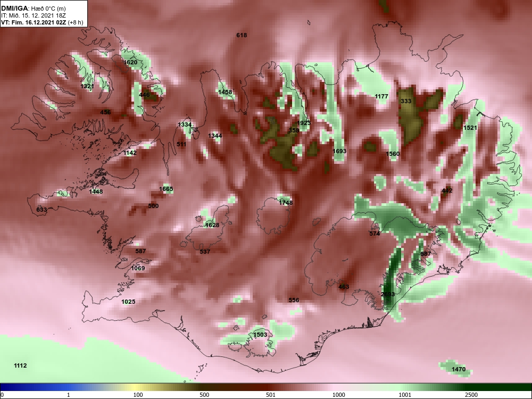The height and width of the screenshot is (399, 532).
Task: Select the 442 value label
Action: click(x=447, y=191)
